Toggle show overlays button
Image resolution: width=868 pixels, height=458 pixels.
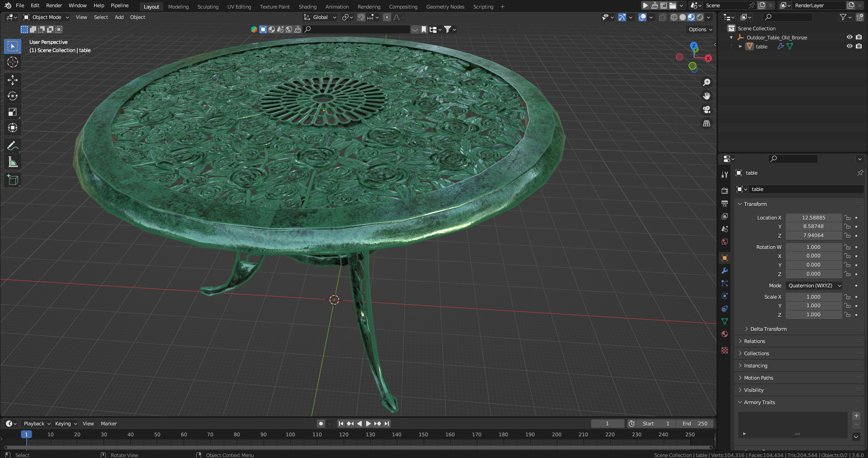click(642, 17)
